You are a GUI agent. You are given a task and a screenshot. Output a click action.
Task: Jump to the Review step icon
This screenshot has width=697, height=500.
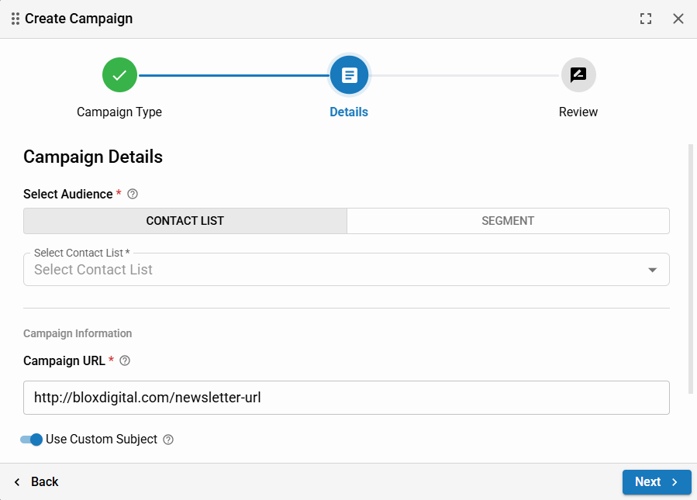click(x=578, y=75)
